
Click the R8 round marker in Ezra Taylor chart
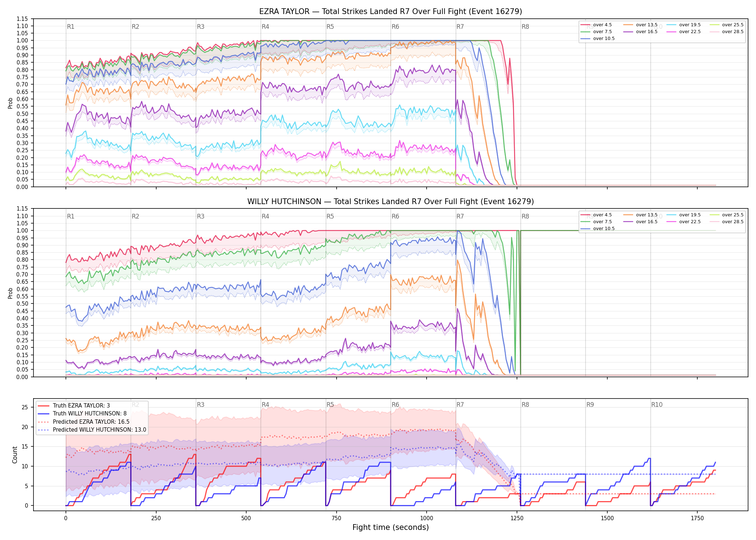point(525,27)
